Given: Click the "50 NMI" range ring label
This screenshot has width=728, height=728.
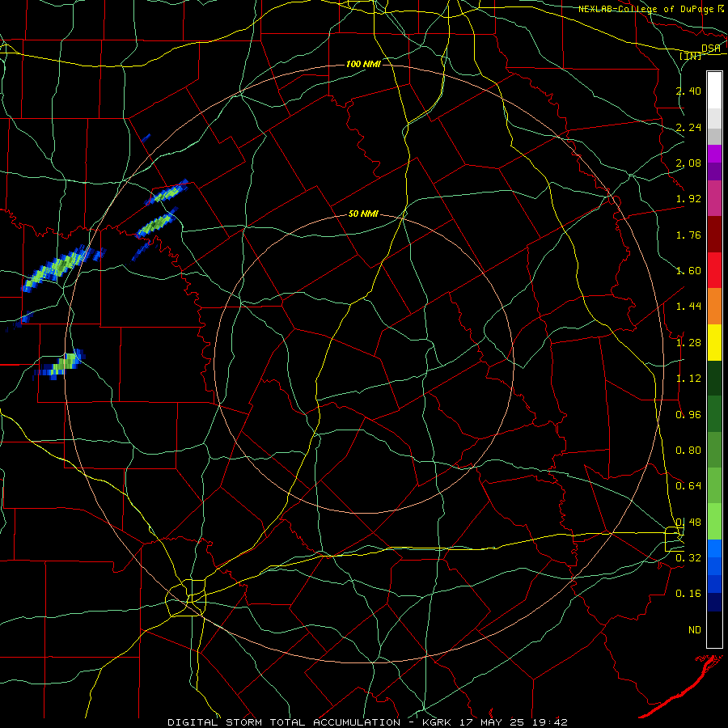Looking at the screenshot, I should coord(363,214).
